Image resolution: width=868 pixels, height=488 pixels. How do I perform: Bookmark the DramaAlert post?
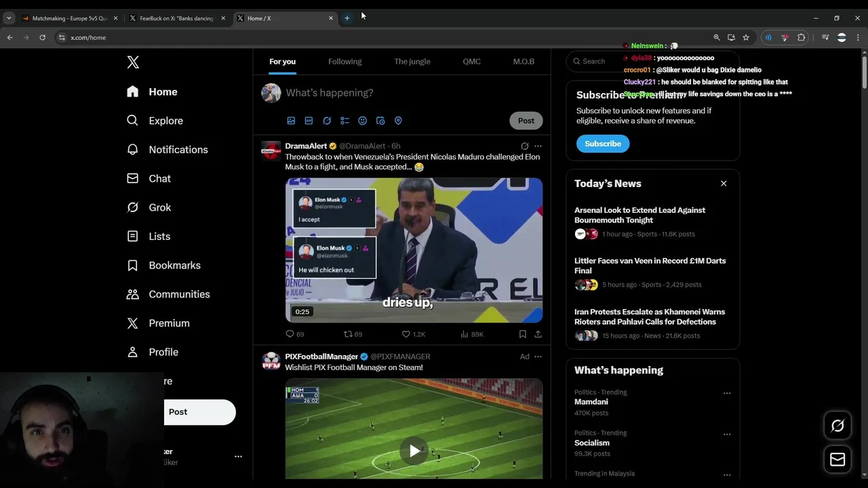tap(522, 334)
